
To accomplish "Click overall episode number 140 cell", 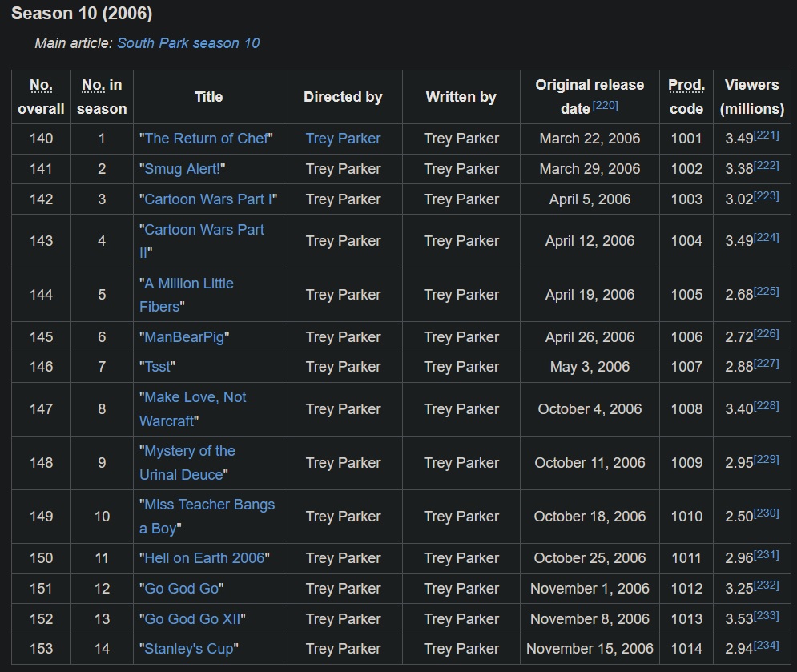I will tap(41, 139).
